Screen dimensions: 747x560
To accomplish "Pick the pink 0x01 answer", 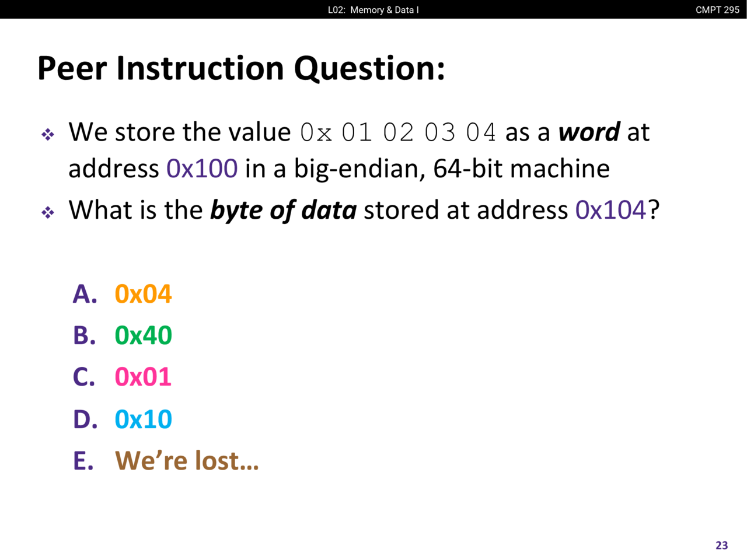I will point(143,377).
